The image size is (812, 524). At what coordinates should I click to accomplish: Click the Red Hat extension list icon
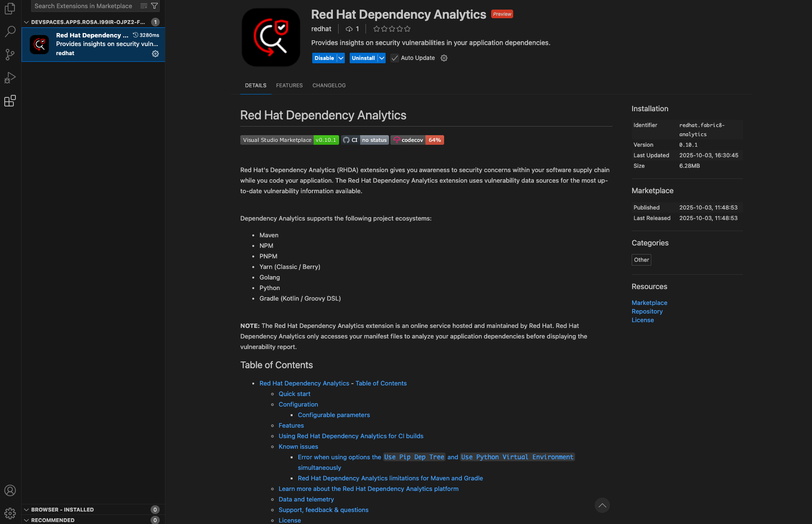tap(39, 45)
